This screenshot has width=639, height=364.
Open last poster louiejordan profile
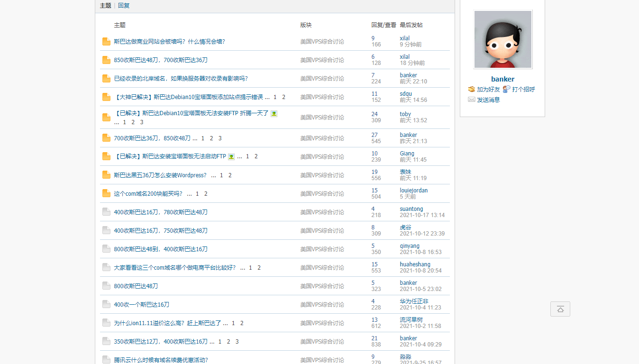coord(413,191)
